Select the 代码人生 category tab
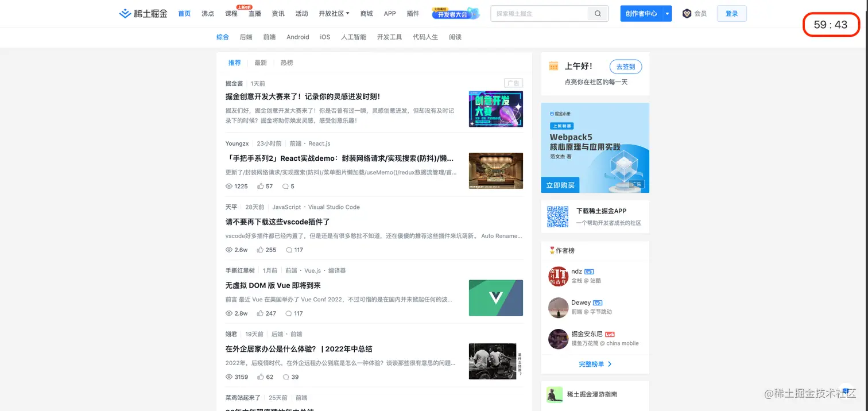The image size is (868, 411). 425,37
